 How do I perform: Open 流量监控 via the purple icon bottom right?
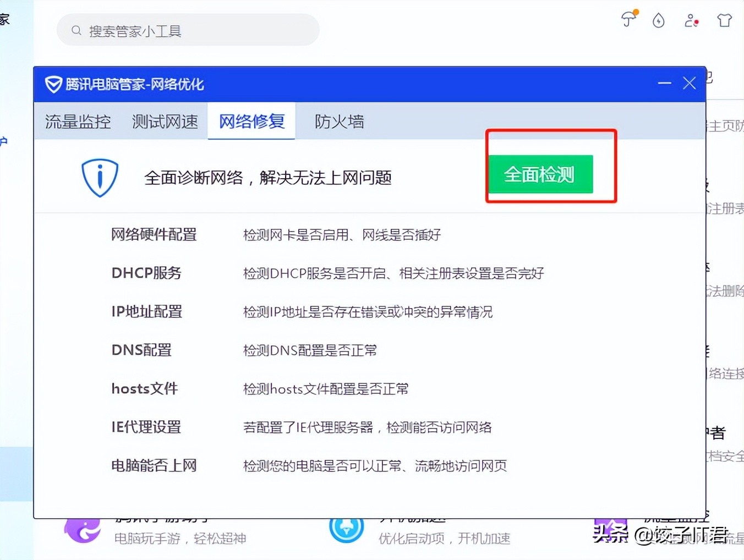611,526
